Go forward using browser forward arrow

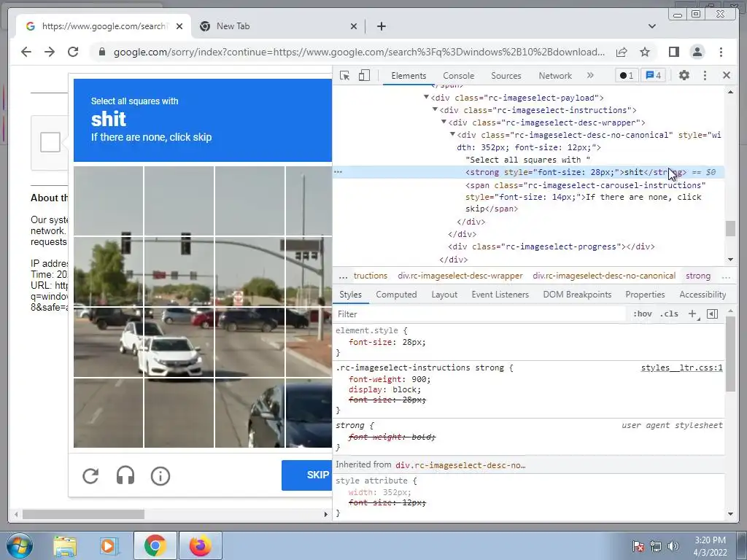50,52
